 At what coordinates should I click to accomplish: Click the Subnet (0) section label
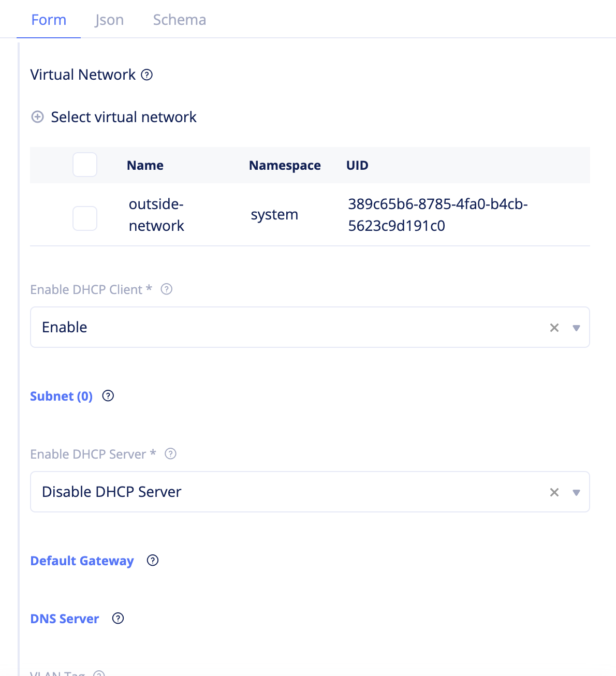coord(61,395)
